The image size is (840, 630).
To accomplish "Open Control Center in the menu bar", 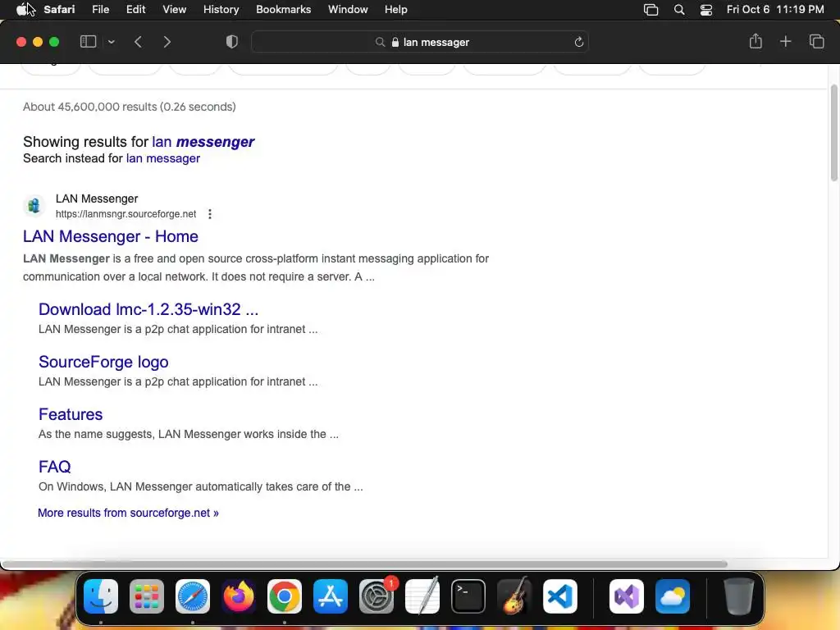I will [x=706, y=10].
